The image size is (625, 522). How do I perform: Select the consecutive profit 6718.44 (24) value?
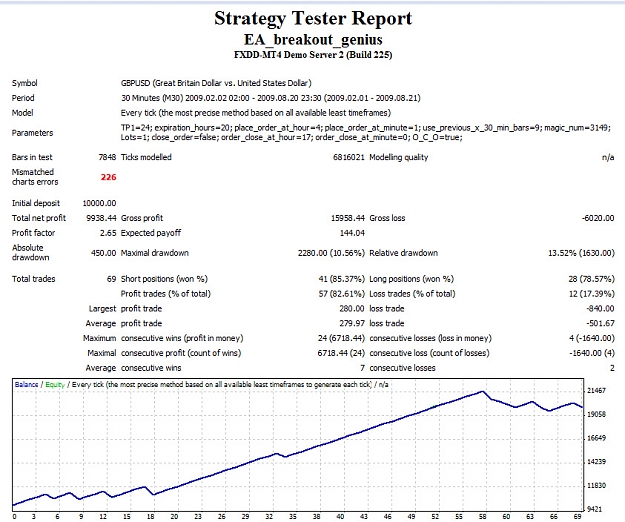341,353
